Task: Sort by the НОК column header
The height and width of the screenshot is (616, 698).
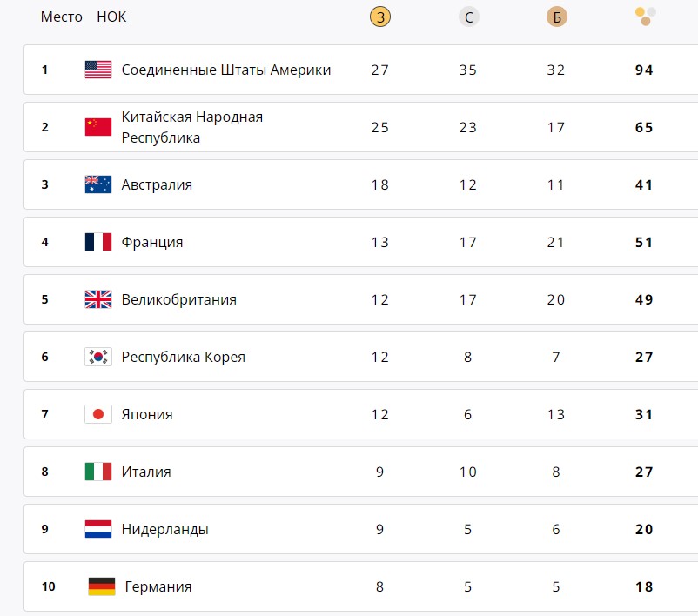Action: point(111,17)
